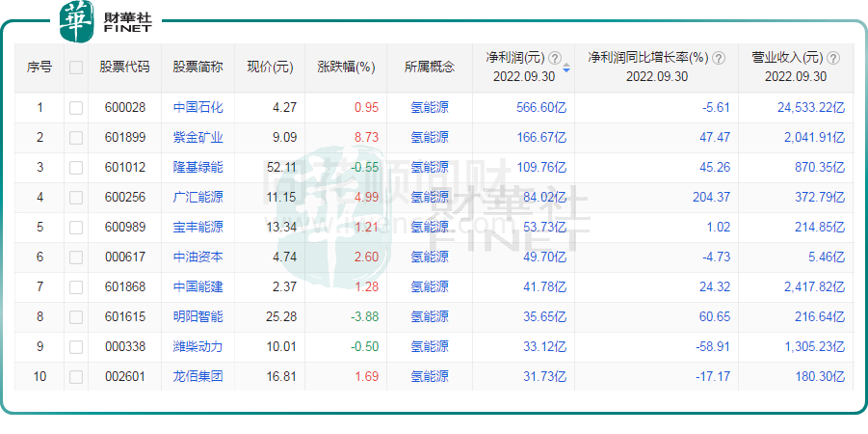Click the 所属概念 column header
Screen dimensions: 868x434
430,68
